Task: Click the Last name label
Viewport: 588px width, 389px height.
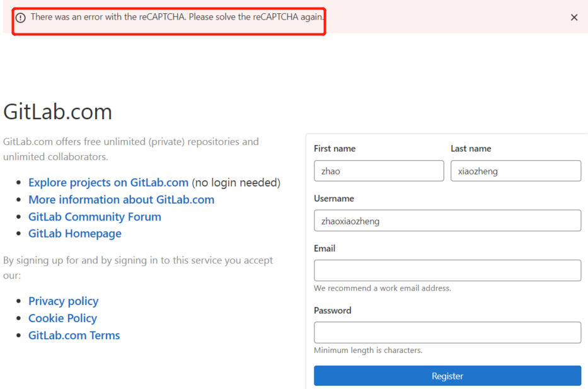Action: pyautogui.click(x=471, y=149)
